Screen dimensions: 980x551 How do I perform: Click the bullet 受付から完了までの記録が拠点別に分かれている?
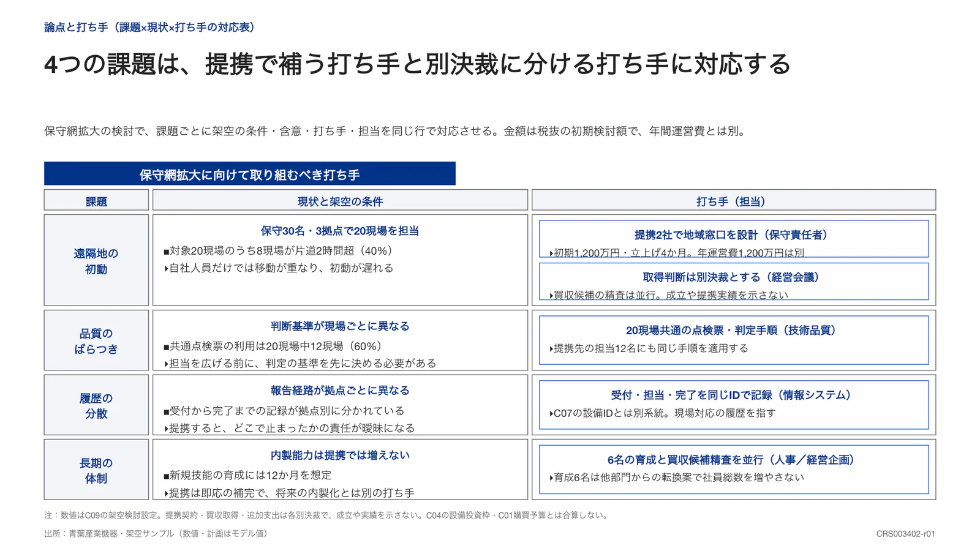coord(284,411)
